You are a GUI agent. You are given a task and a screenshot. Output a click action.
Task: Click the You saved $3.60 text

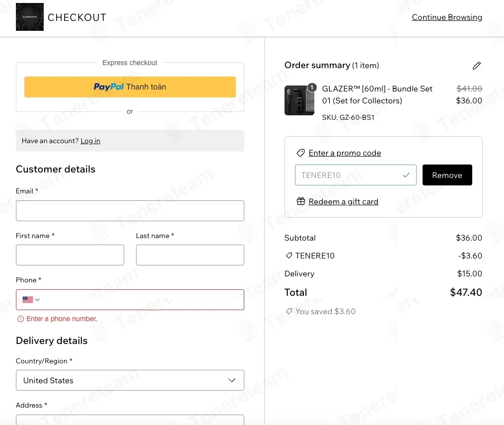coord(325,312)
